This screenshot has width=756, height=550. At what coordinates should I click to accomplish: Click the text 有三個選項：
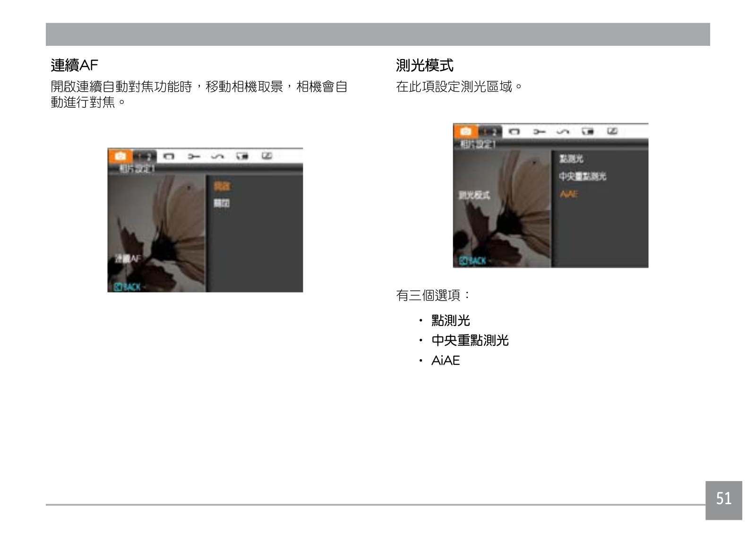(433, 295)
